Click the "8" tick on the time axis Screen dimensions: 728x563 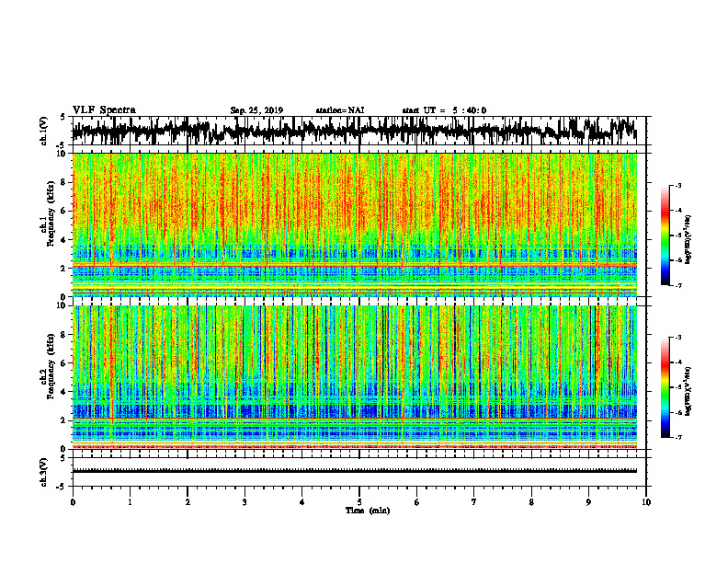point(531,502)
